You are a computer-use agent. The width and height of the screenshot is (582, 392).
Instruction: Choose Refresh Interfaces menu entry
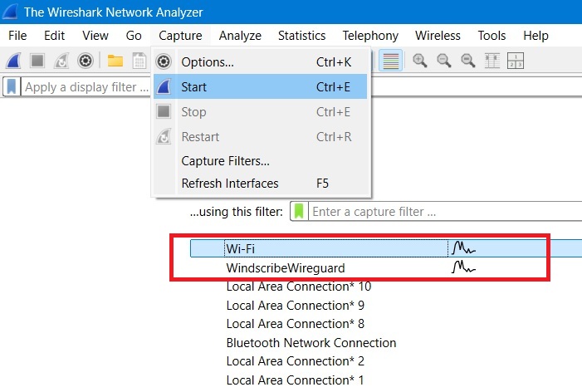pos(261,184)
